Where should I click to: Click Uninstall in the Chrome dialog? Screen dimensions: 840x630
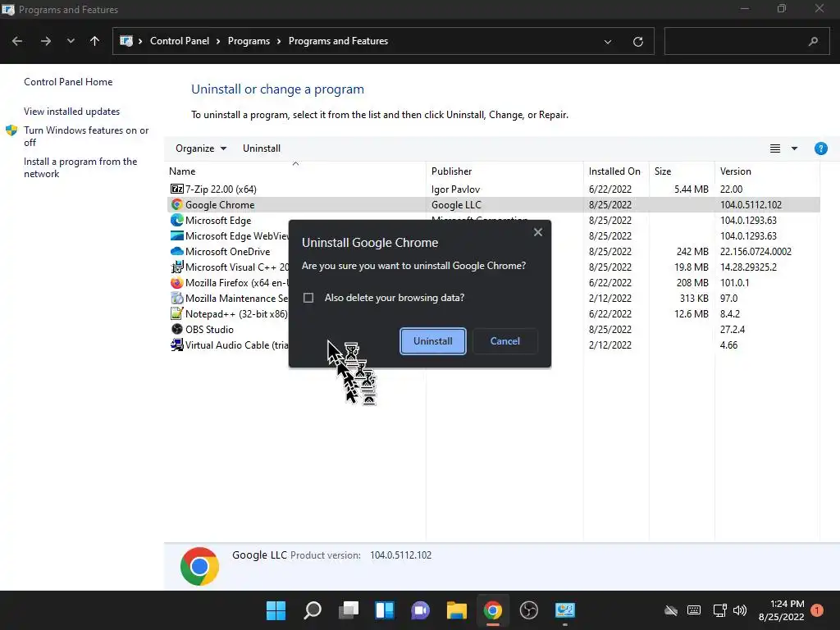[433, 341]
